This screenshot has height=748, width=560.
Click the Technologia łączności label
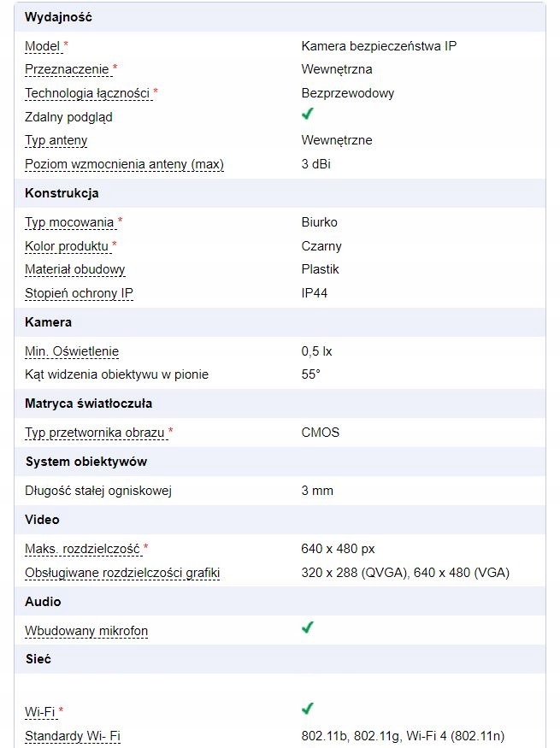tap(87, 93)
